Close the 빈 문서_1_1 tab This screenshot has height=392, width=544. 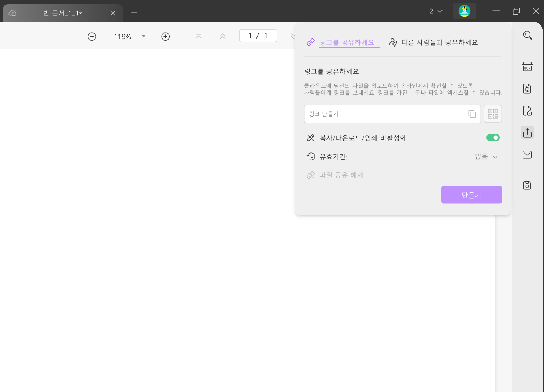click(113, 13)
